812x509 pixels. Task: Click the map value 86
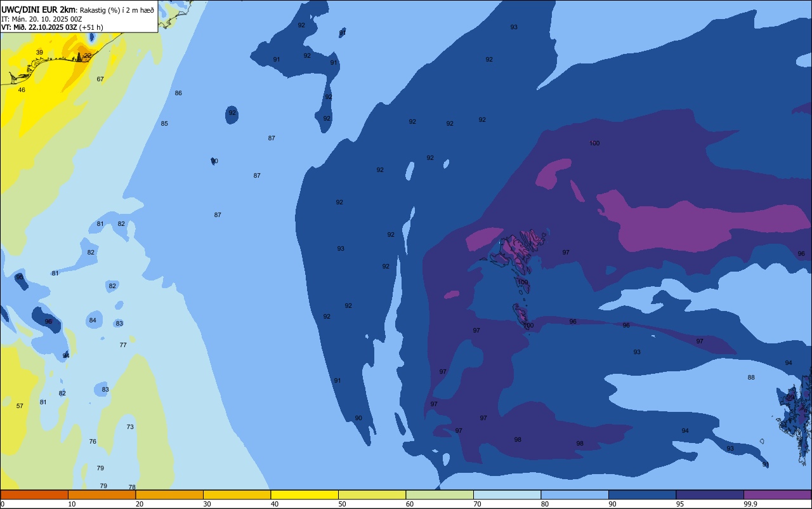click(178, 93)
